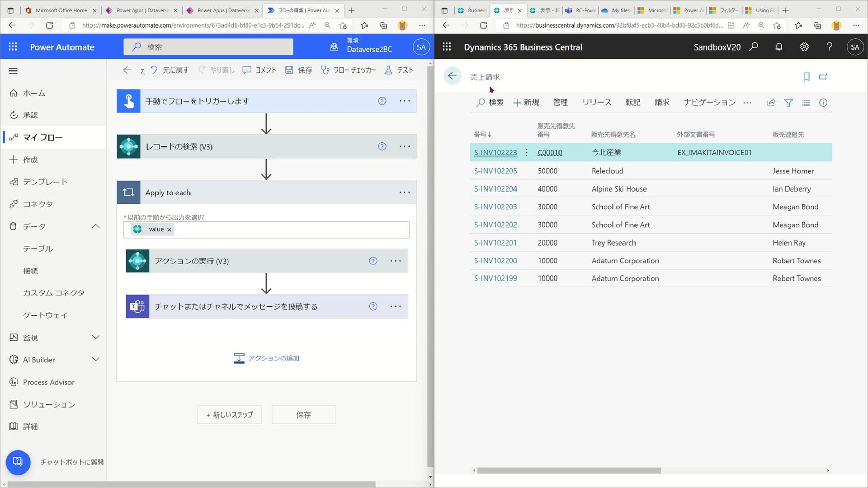Toggle the filter pane funnel icon
This screenshot has height=488, width=868.
[x=788, y=103]
